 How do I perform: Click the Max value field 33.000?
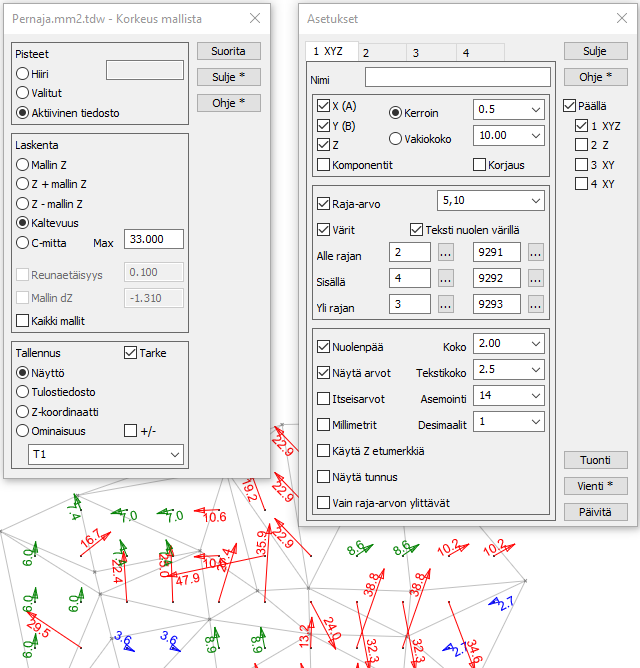[154, 239]
